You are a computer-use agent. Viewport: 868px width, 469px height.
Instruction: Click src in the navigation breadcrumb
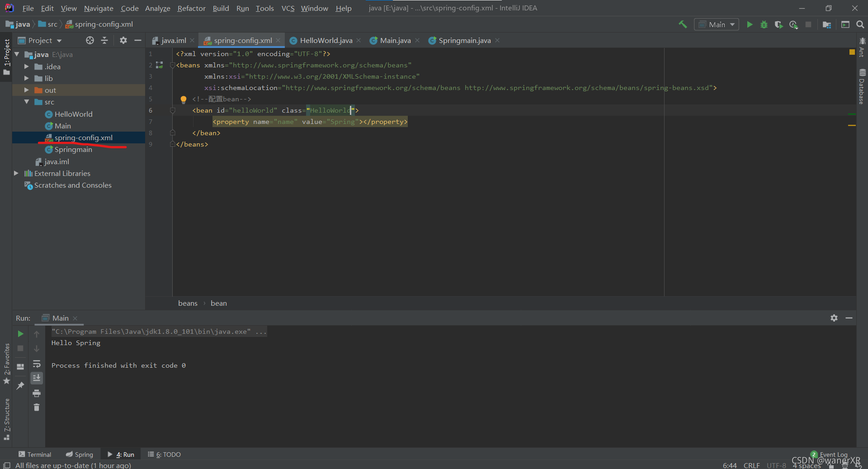point(48,24)
